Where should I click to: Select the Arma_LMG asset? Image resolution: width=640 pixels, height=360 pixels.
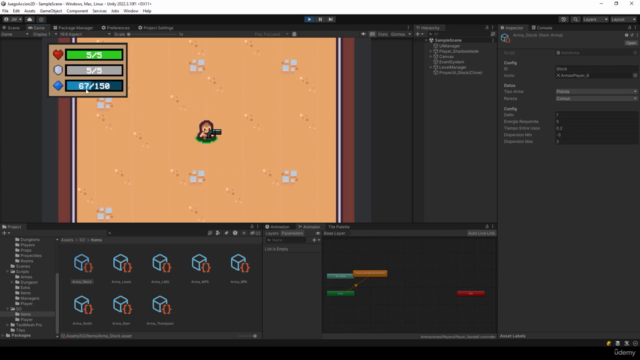coord(160,268)
